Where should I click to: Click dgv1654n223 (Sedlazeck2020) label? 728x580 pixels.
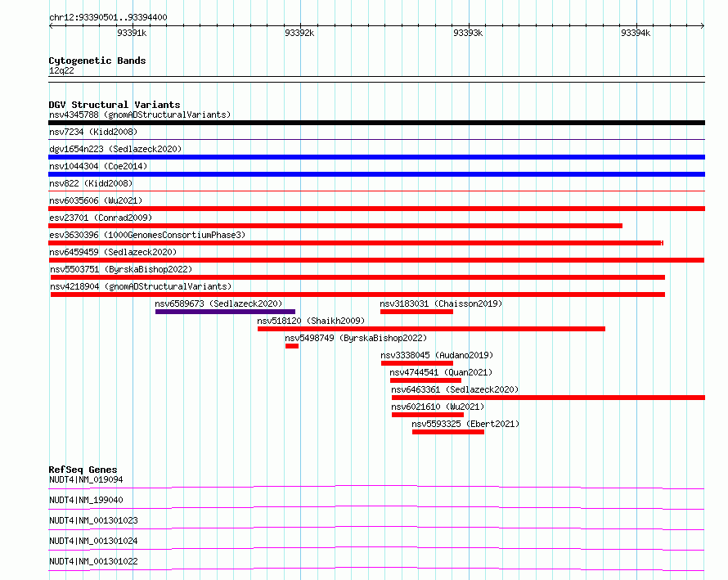pyautogui.click(x=115, y=149)
